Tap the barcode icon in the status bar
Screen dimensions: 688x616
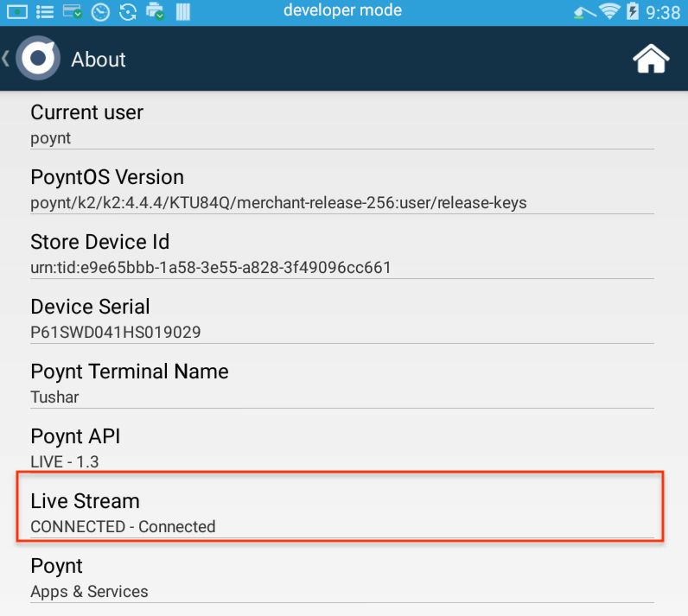coord(183,12)
